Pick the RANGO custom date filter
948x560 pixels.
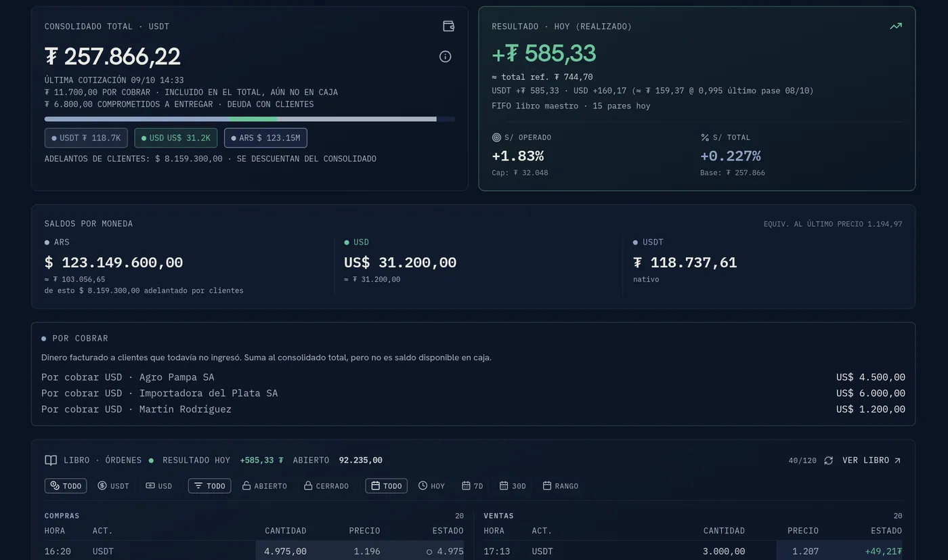(561, 486)
